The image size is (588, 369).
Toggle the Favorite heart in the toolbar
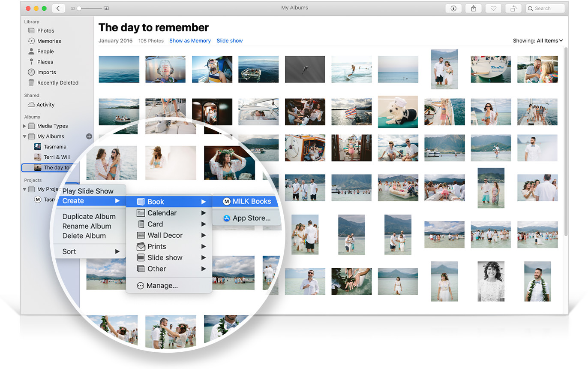(x=493, y=8)
